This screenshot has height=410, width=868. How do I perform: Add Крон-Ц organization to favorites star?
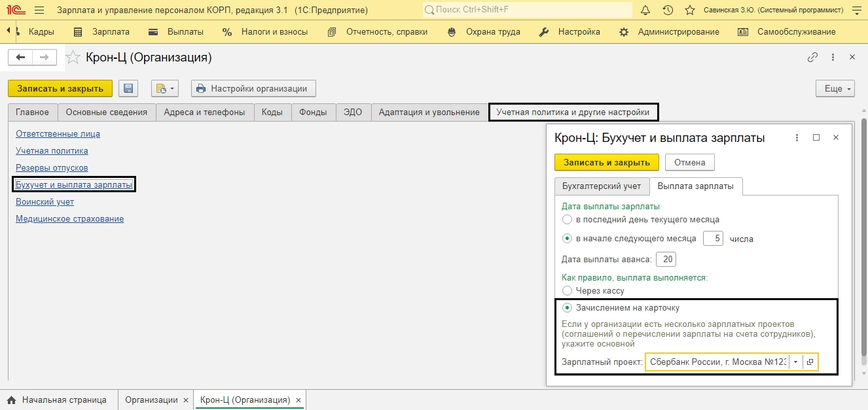[x=73, y=58]
